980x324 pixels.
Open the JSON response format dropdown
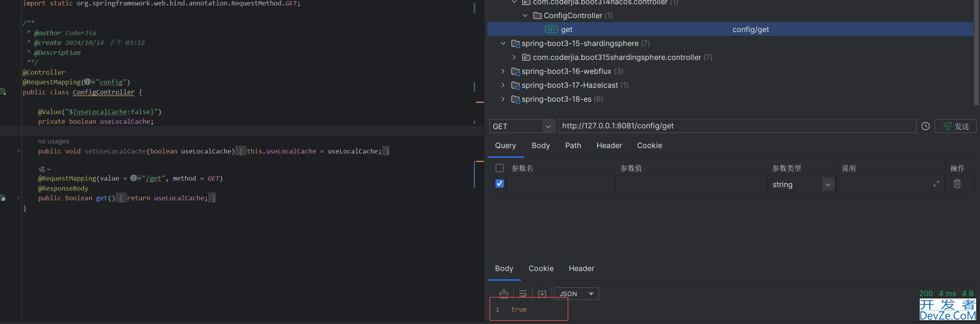pos(576,293)
